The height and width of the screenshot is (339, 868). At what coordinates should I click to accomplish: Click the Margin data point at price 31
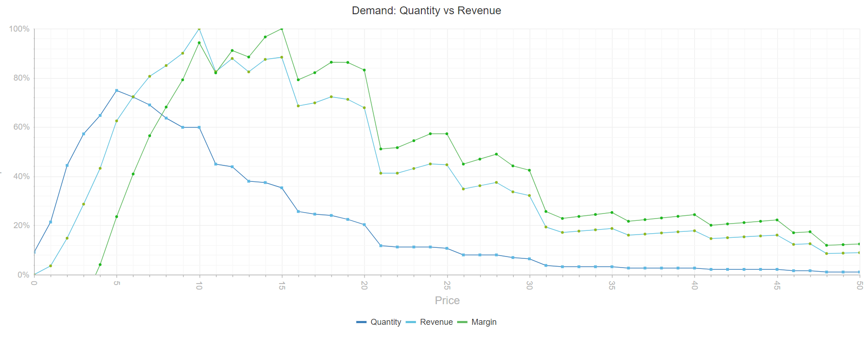point(546,212)
